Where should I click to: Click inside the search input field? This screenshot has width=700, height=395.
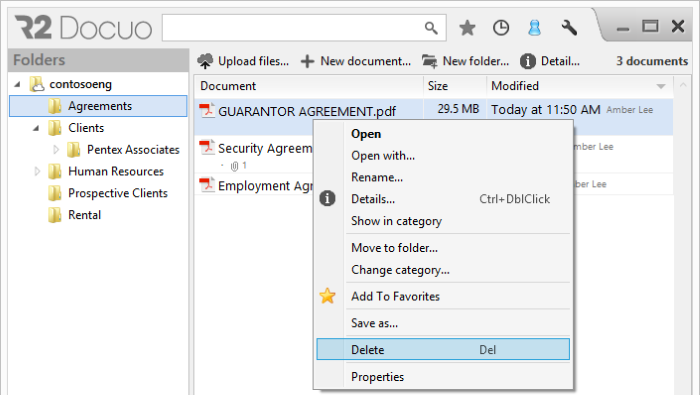[293, 28]
